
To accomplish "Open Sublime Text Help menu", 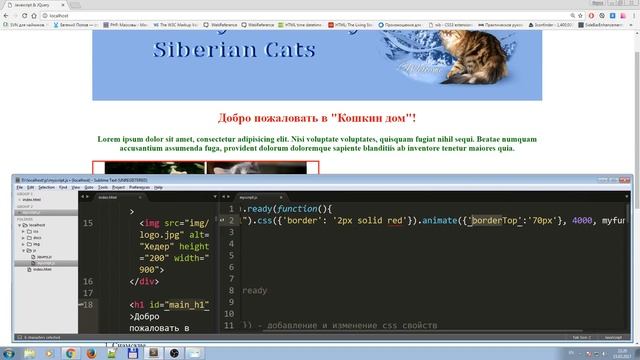I will point(158,187).
